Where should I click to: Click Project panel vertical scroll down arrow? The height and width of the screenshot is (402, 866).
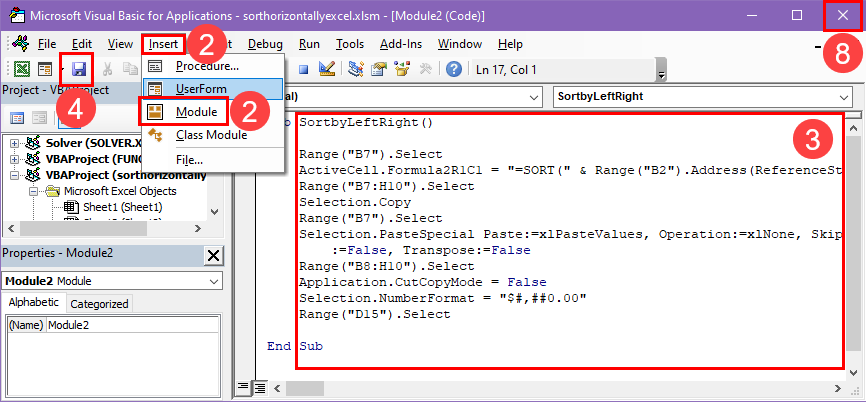coord(215,212)
